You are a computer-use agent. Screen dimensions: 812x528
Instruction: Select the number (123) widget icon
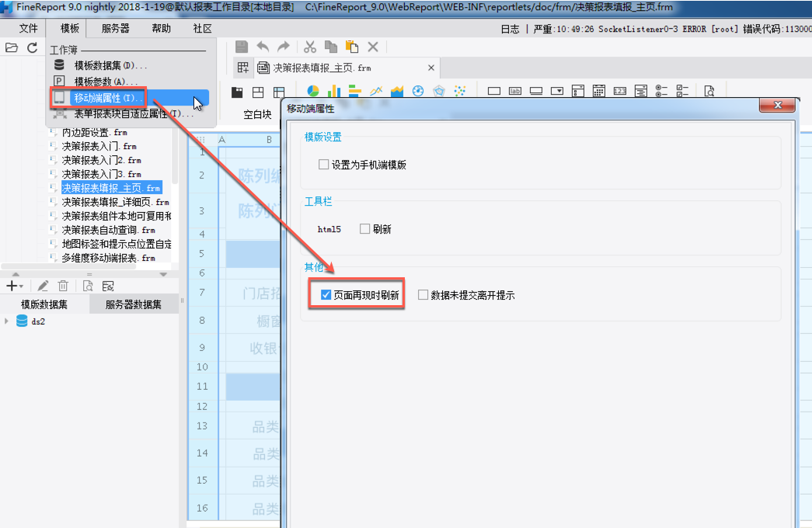point(620,91)
